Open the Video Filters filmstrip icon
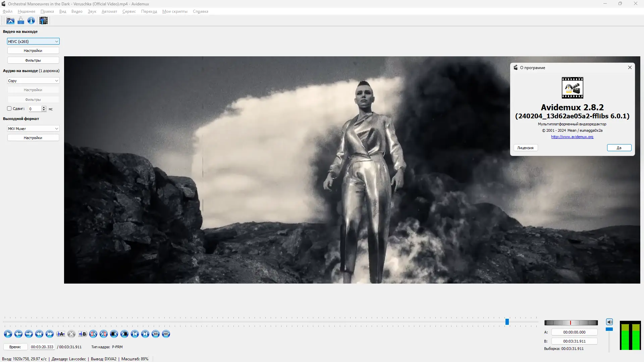 pyautogui.click(x=43, y=20)
